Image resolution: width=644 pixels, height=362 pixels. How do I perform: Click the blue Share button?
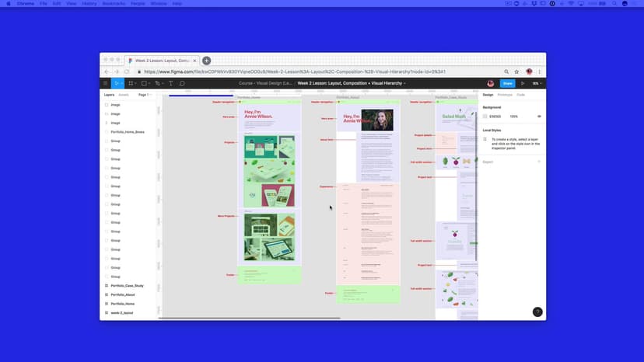(x=507, y=83)
